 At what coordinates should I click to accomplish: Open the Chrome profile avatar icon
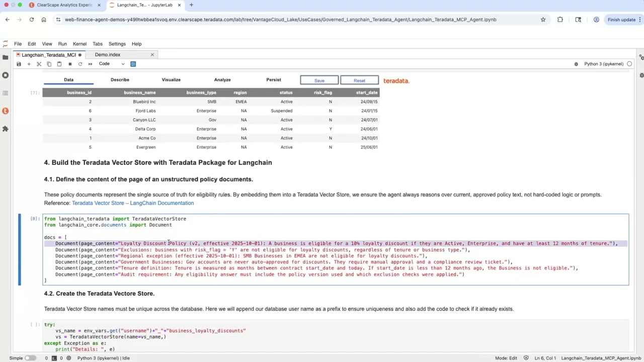tap(596, 20)
